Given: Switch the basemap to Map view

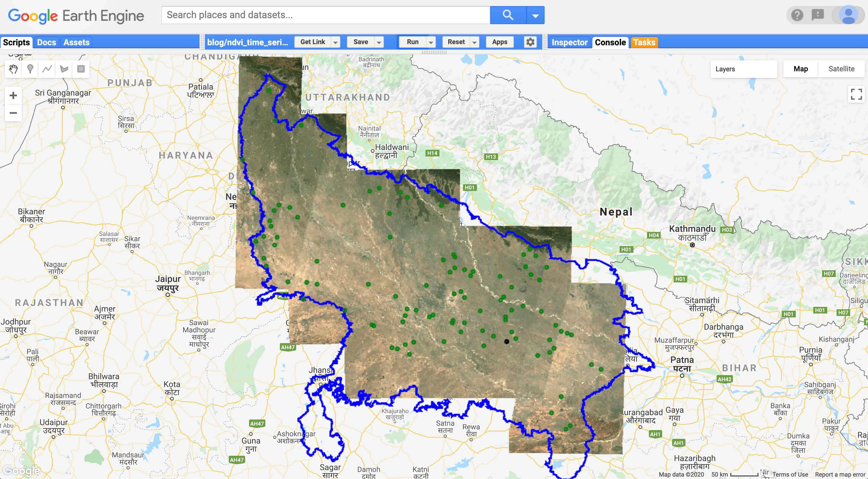Looking at the screenshot, I should pyautogui.click(x=801, y=69).
